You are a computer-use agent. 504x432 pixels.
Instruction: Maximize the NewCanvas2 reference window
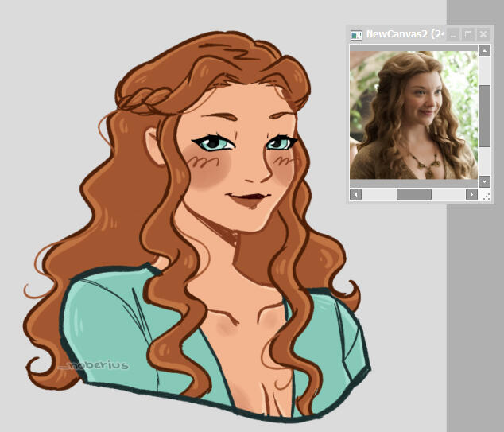point(467,35)
